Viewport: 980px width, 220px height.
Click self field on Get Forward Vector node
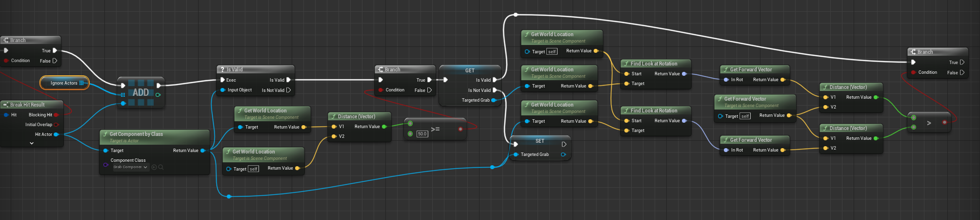pyautogui.click(x=745, y=116)
